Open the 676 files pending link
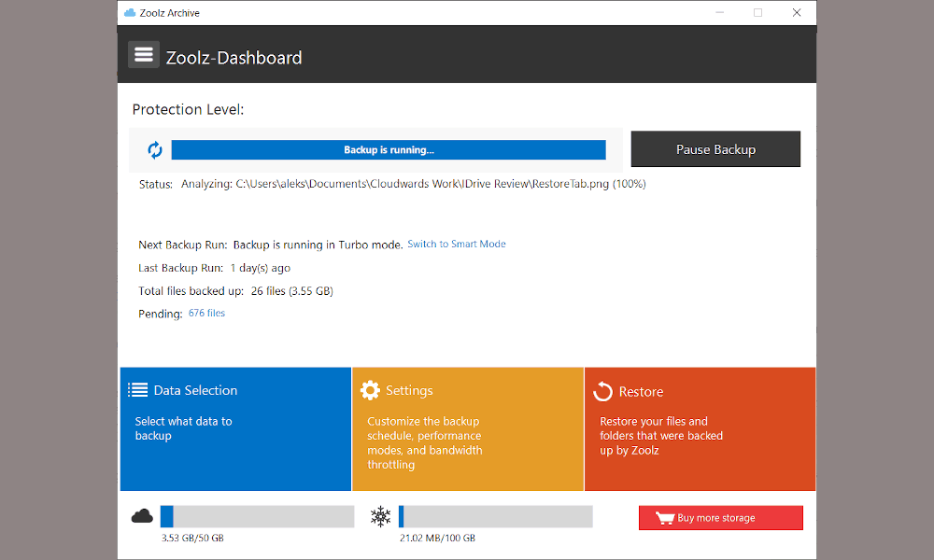 coord(206,313)
